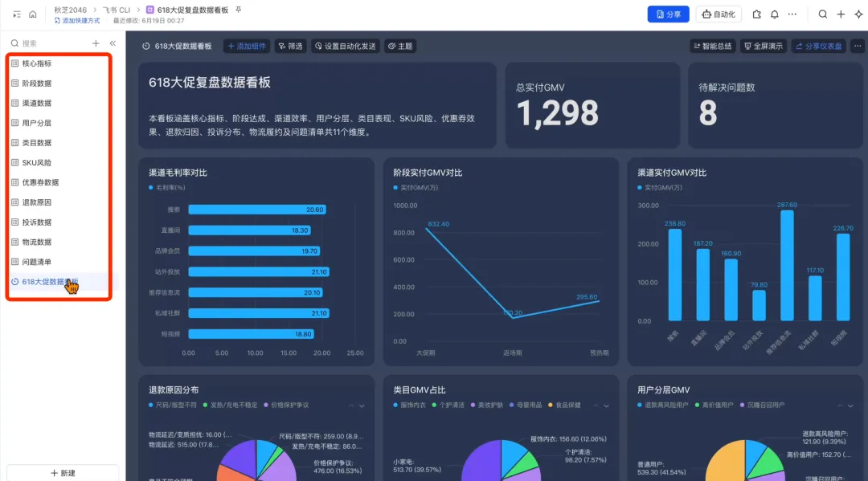Click the 分享仪表盘 button
The width and height of the screenshot is (868, 481).
(x=819, y=47)
